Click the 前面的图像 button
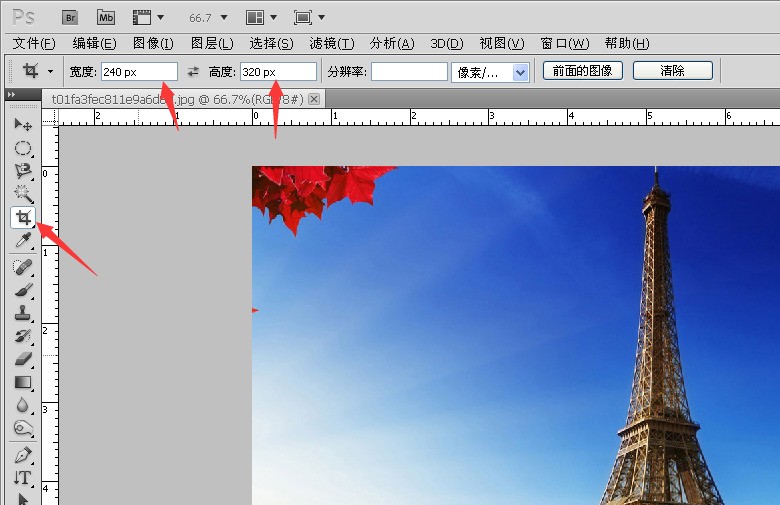 [x=583, y=71]
